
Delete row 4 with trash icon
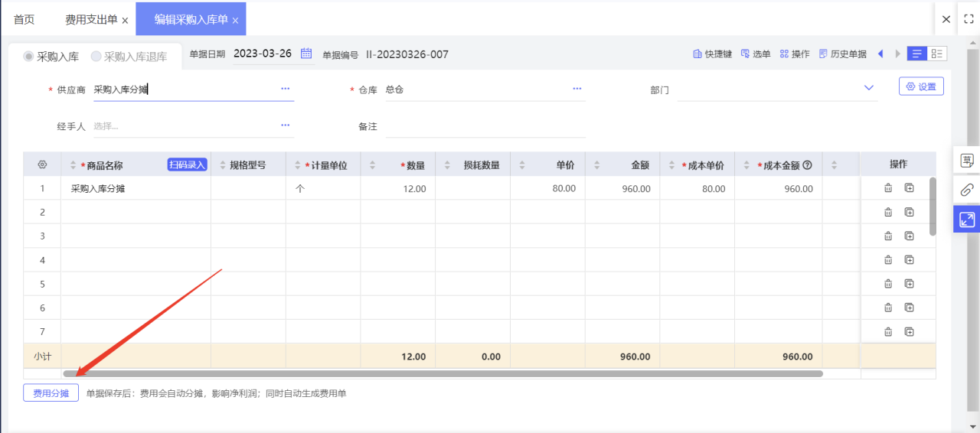(x=888, y=260)
